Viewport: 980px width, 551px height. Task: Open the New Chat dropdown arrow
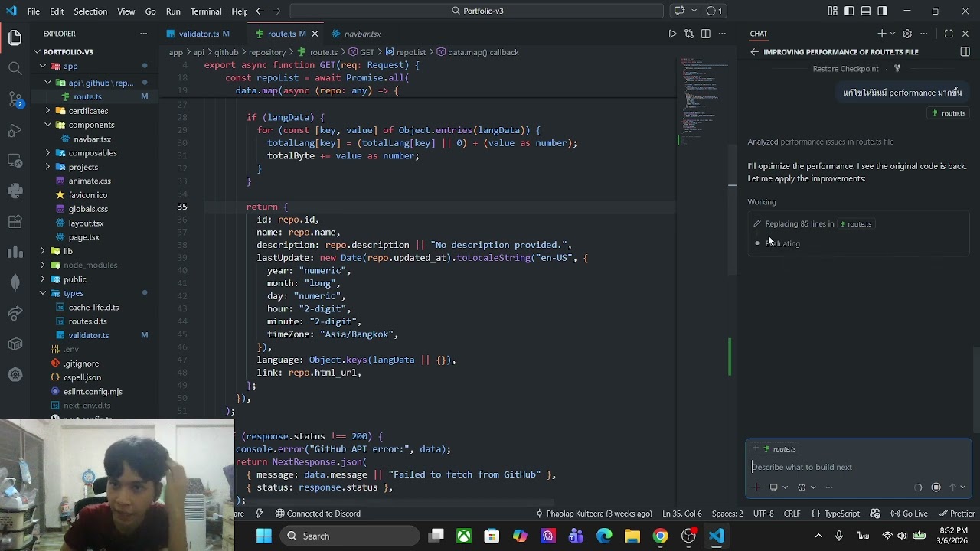[893, 34]
